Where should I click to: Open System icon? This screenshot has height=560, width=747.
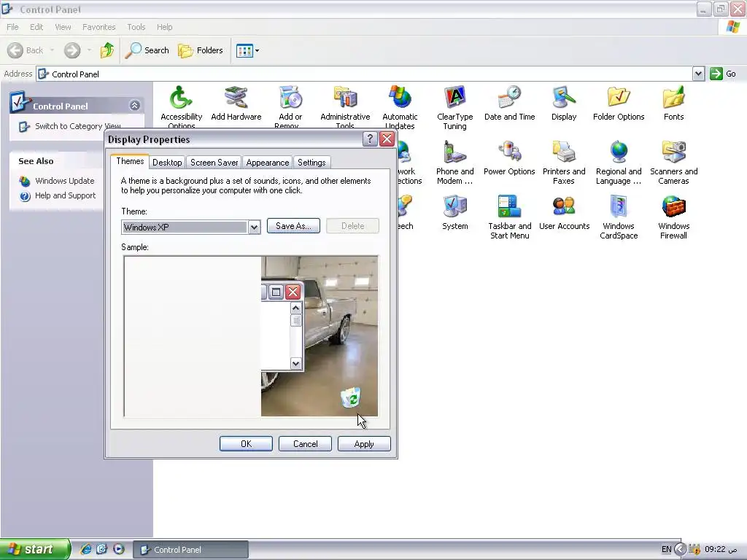point(455,207)
